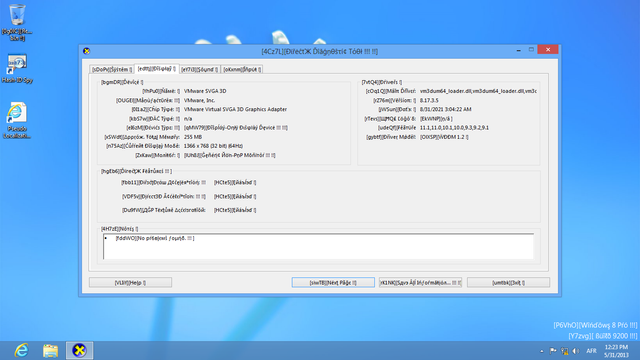Launch Internet Explorer from the taskbar
The image size is (640, 360).
[21, 351]
